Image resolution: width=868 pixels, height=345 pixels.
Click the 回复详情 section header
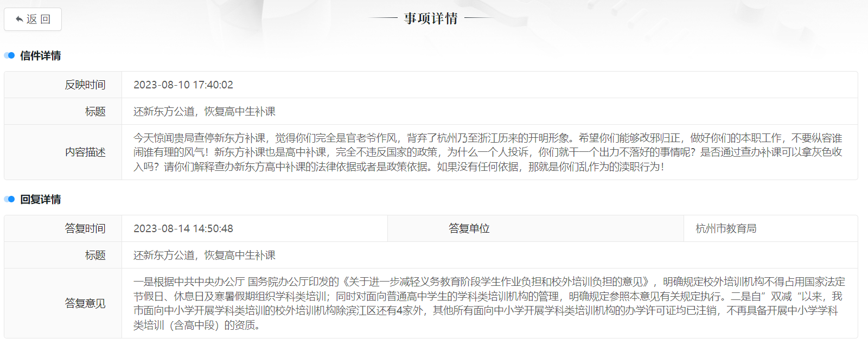[40, 199]
